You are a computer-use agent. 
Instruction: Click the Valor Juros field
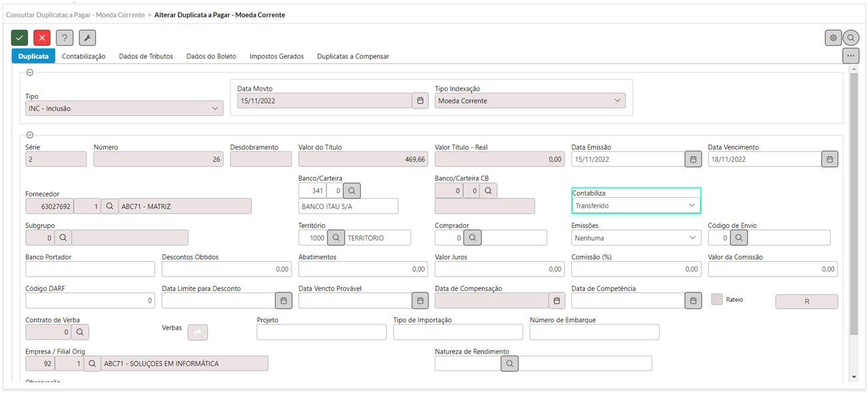[499, 269]
